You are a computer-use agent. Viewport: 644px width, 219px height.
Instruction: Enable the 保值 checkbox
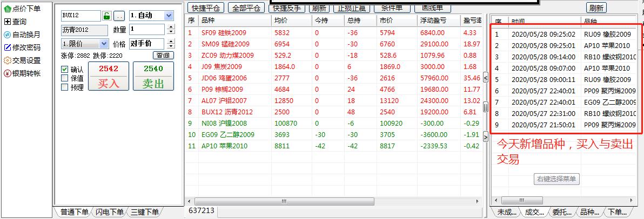[64, 78]
